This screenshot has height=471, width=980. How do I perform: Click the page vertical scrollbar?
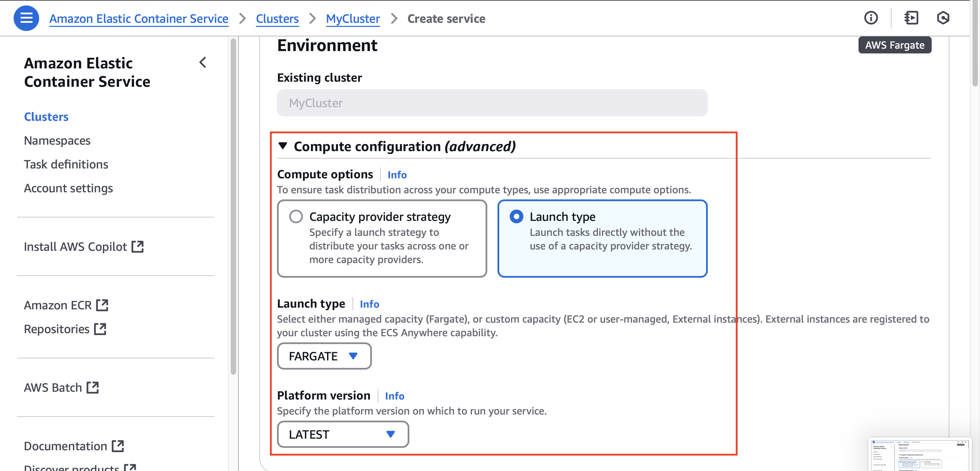975,44
